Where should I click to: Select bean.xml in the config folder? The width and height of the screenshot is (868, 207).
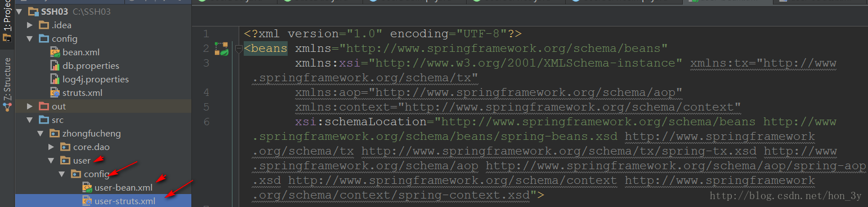pyautogui.click(x=81, y=52)
